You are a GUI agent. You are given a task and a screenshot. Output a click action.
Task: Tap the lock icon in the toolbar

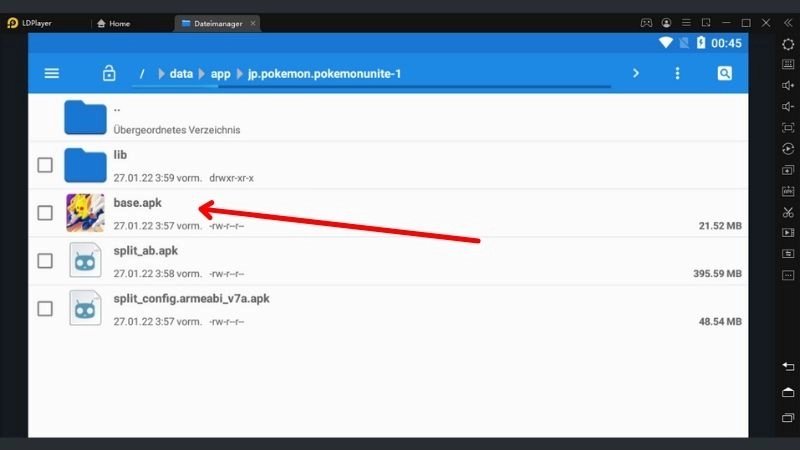[109, 73]
